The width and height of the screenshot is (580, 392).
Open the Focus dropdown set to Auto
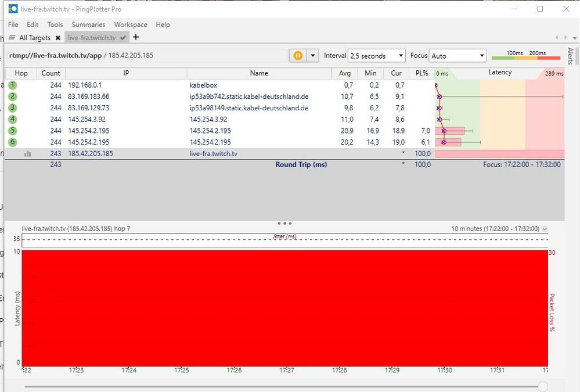457,56
